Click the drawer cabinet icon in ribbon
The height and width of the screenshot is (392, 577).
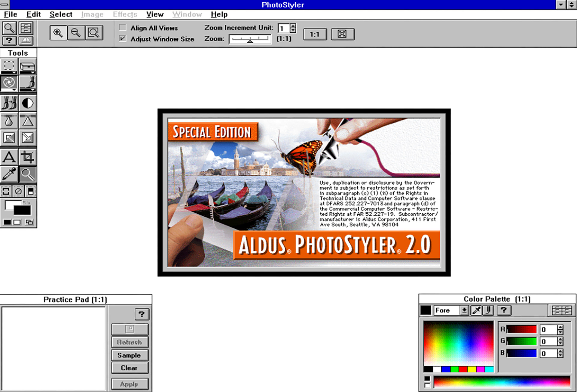[x=26, y=28]
